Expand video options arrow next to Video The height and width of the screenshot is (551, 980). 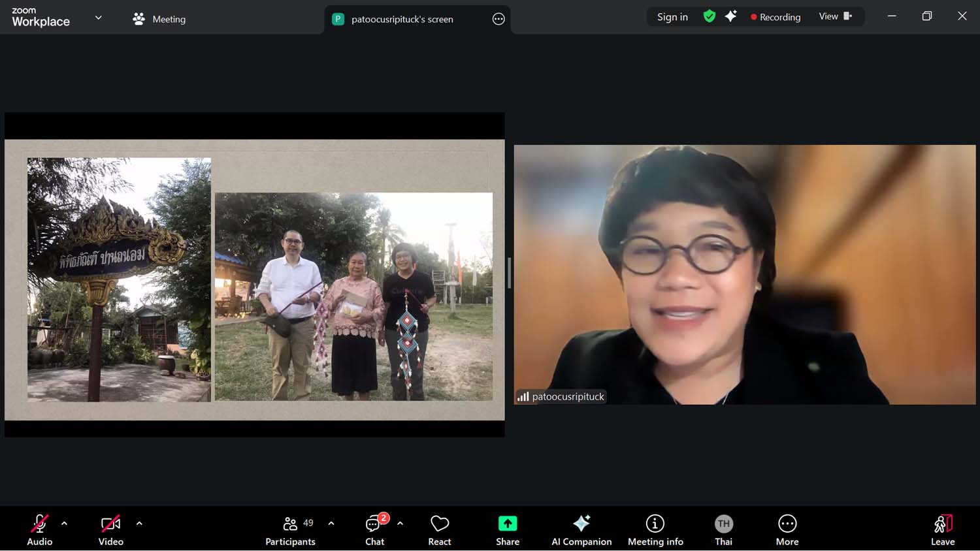pyautogui.click(x=139, y=524)
